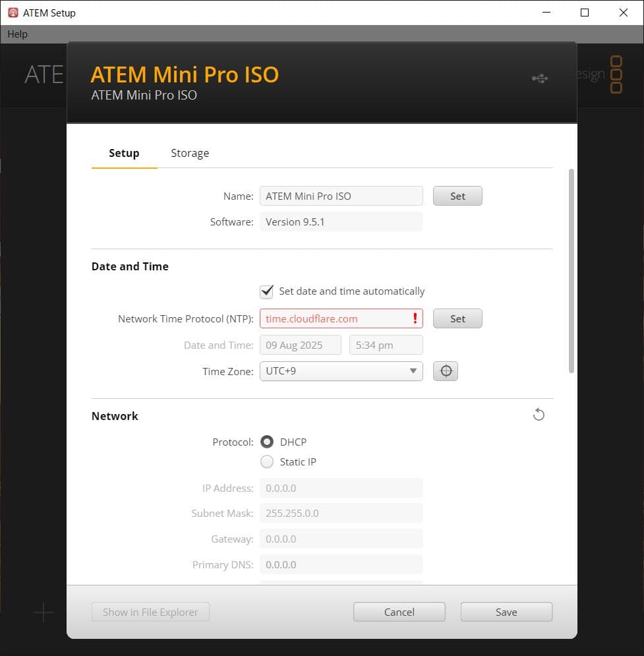Set time zone automatically using the crosshair icon
Viewport: 644px width, 656px height.
445,371
